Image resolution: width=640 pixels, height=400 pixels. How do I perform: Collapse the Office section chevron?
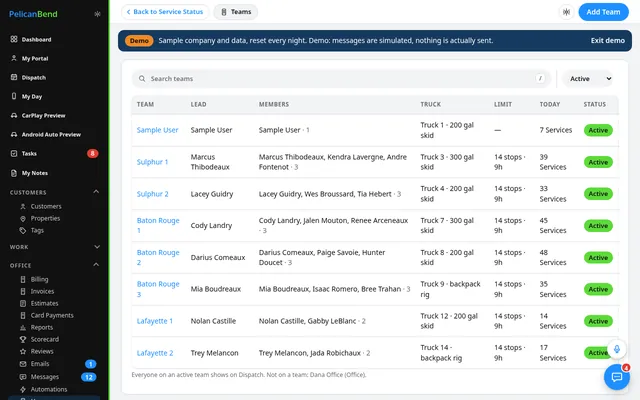(96, 265)
